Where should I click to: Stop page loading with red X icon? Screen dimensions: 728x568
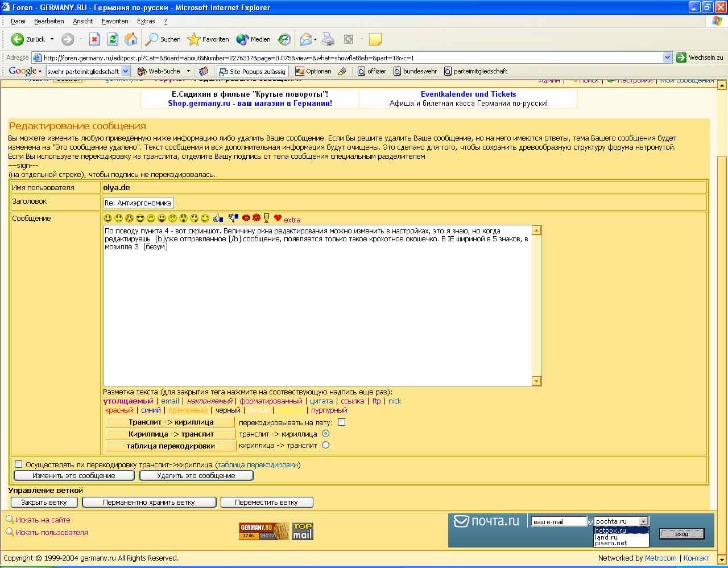tap(95, 39)
